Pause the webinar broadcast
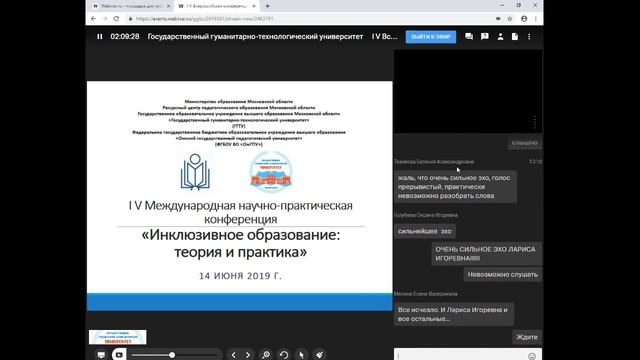640x360 pixels. coord(100,37)
